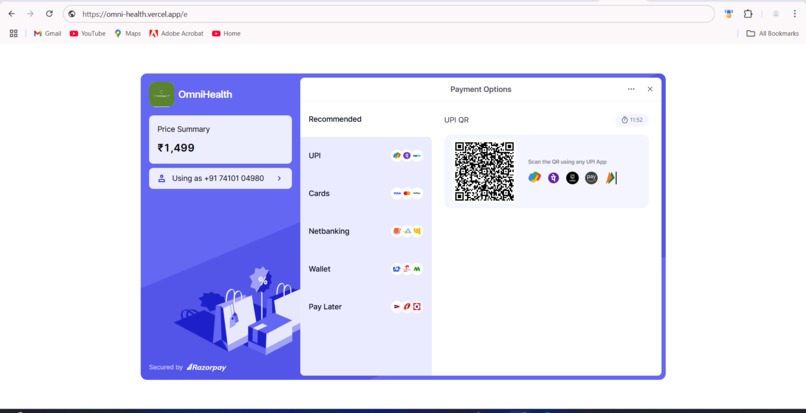This screenshot has width=806, height=413.
Task: Open the YouTube bookmark
Action: (87, 33)
